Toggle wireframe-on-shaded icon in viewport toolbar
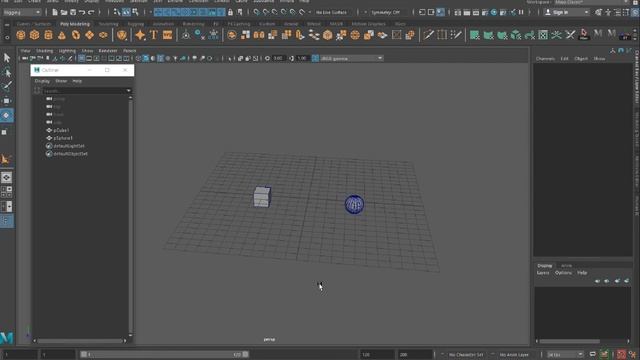 (160, 58)
